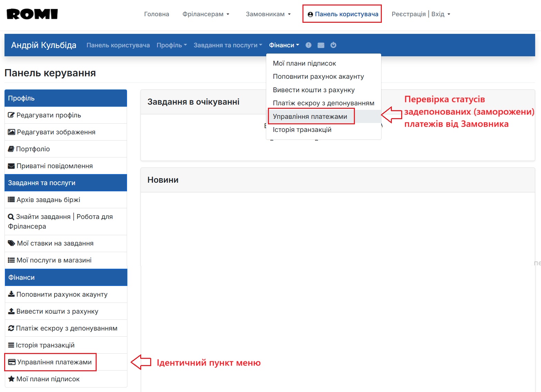Image resolution: width=541 pixels, height=392 pixels.
Task: Click Панель користувача link in top navigation
Action: [x=342, y=14]
